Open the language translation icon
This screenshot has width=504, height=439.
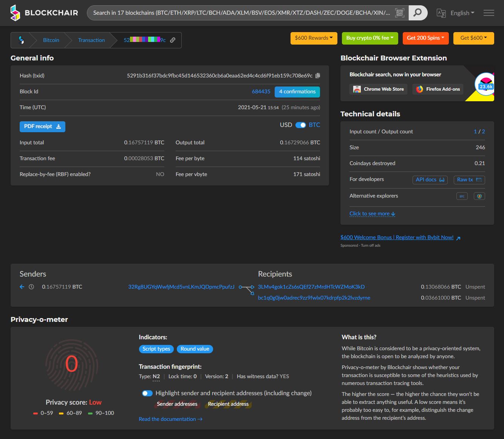click(441, 13)
